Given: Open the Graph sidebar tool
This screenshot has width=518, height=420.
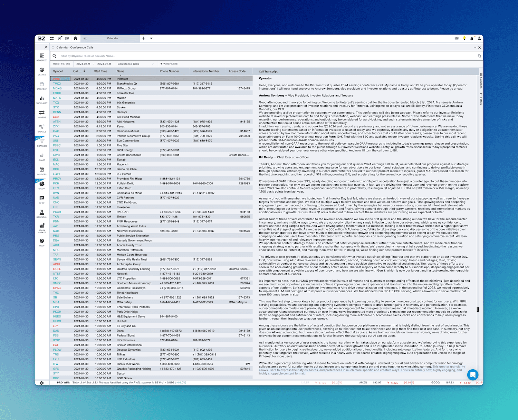Looking at the screenshot, I should (42, 186).
